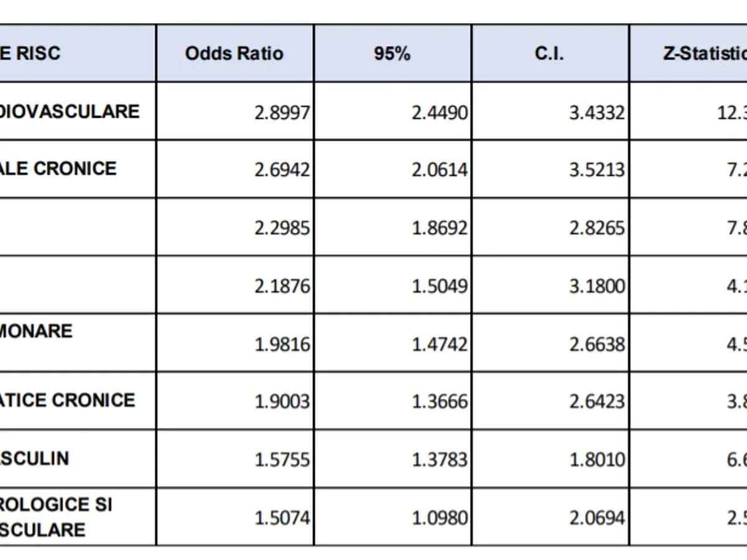Click the cell with value 1.0980
747x560 pixels.
pyautogui.click(x=439, y=517)
